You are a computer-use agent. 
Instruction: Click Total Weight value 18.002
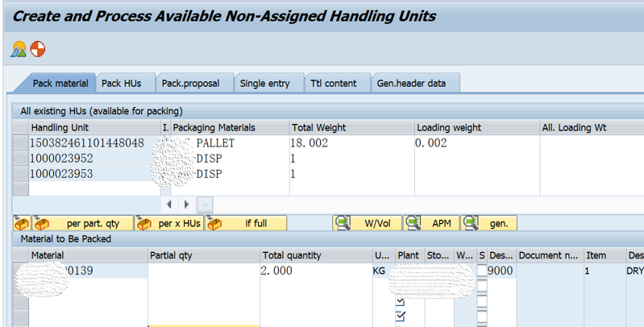[351, 143]
